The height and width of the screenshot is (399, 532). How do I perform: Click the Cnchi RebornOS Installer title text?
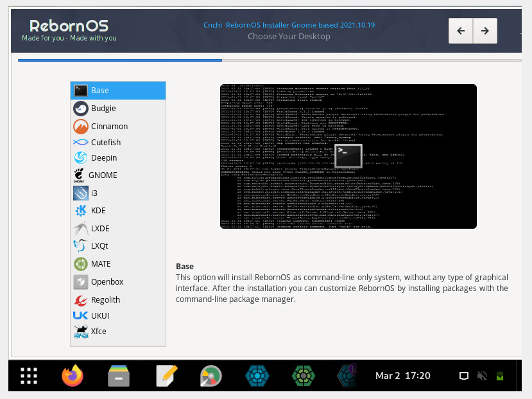[289, 25]
